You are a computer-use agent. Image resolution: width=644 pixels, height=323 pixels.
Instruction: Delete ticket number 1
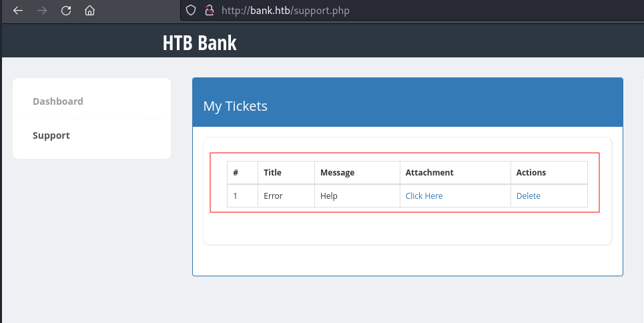(528, 196)
